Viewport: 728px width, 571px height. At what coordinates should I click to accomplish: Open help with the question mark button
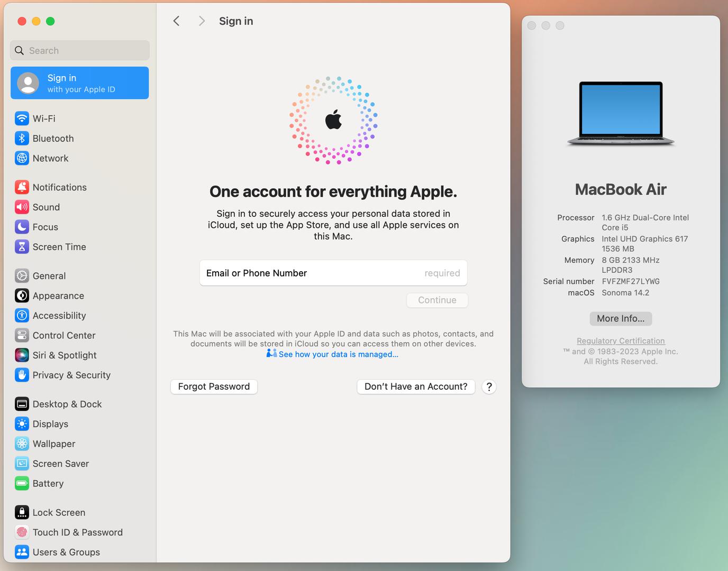click(x=489, y=386)
